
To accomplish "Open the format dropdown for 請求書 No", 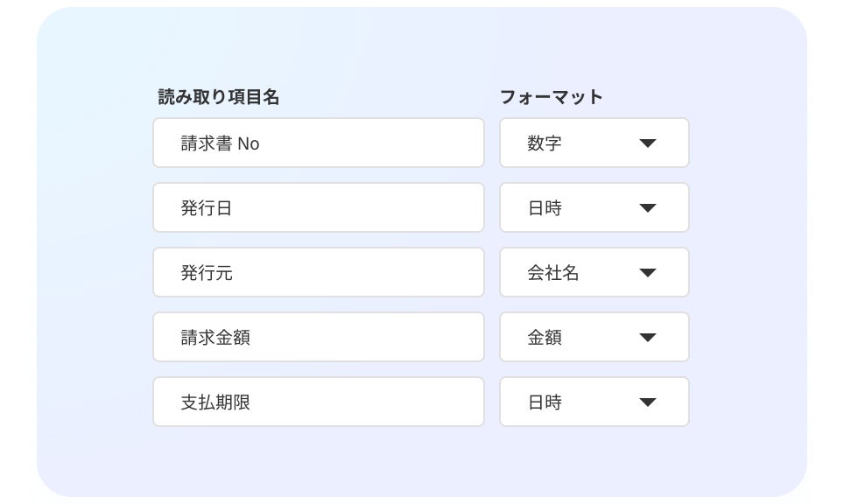I will pyautogui.click(x=594, y=143).
